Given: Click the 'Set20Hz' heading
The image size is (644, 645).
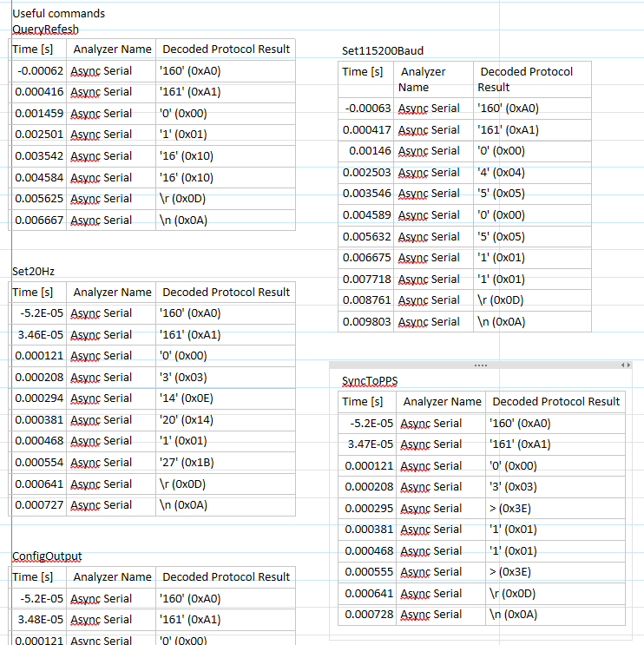Looking at the screenshot, I should [33, 272].
